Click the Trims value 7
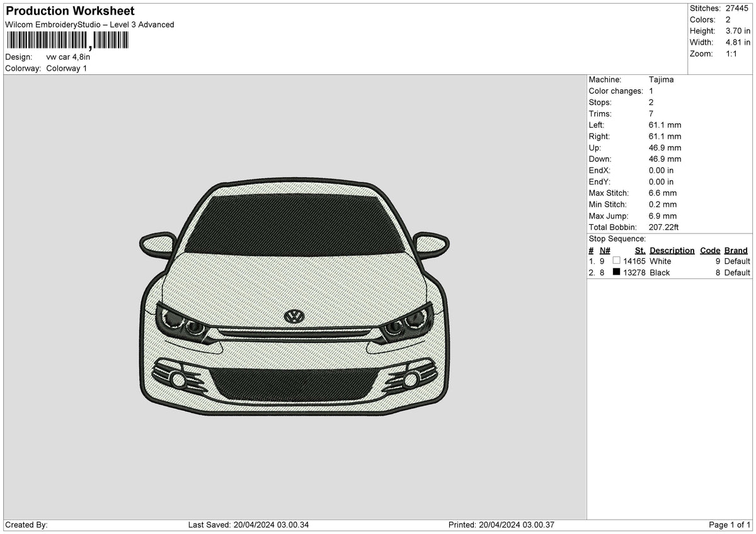This screenshot has width=756, height=534. click(x=651, y=113)
